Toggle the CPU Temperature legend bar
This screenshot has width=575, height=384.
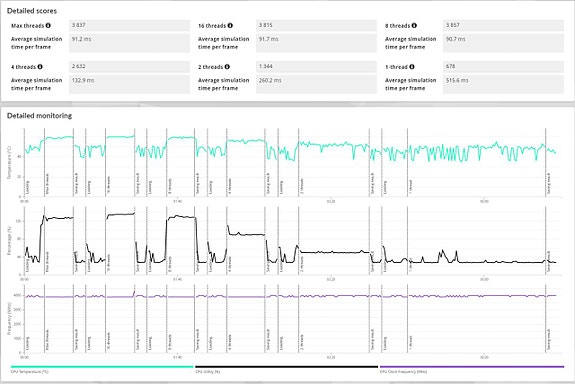pyautogui.click(x=102, y=366)
